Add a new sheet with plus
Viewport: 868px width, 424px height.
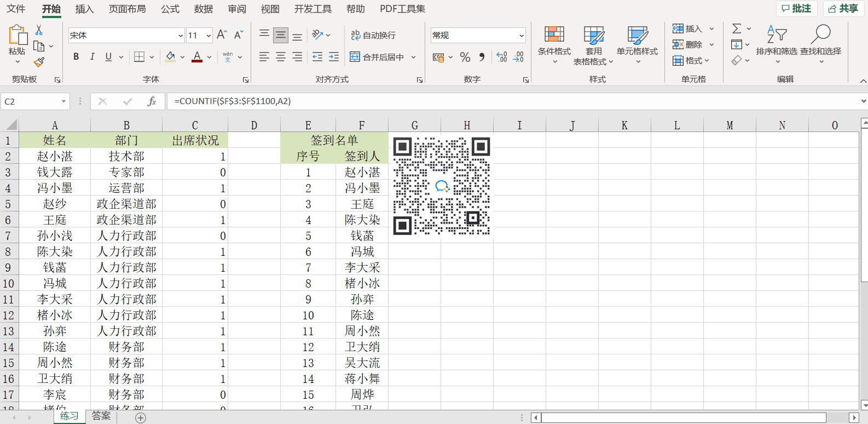141,418
